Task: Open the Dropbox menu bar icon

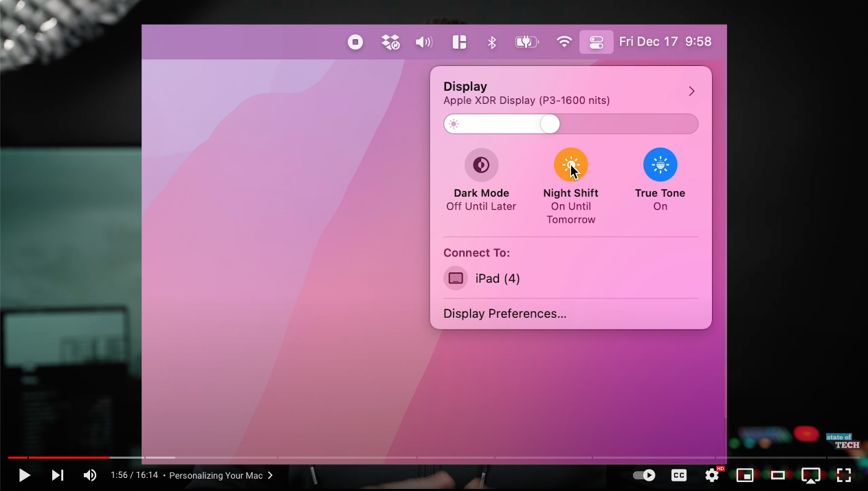Action: [390, 43]
